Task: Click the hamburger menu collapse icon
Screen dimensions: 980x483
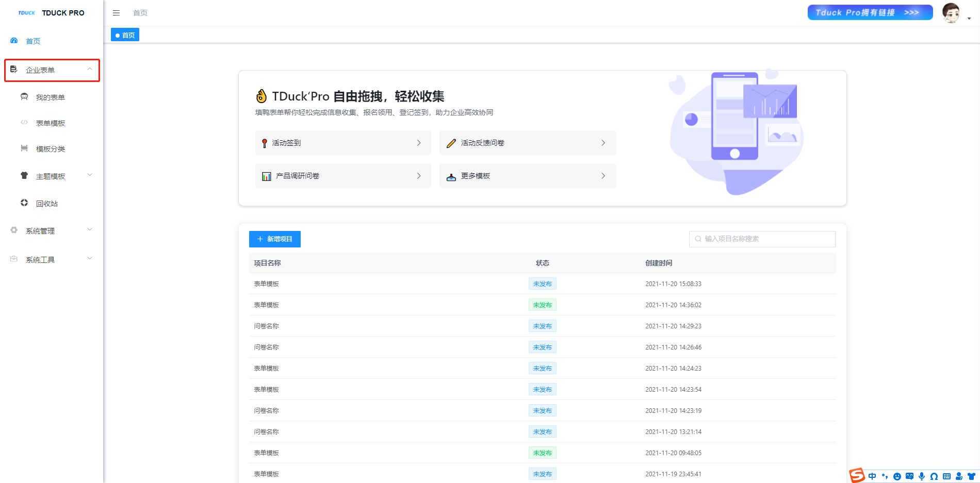Action: point(116,13)
